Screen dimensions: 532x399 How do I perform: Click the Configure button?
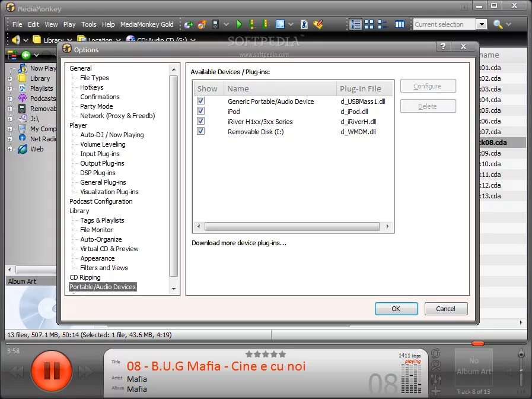[428, 86]
